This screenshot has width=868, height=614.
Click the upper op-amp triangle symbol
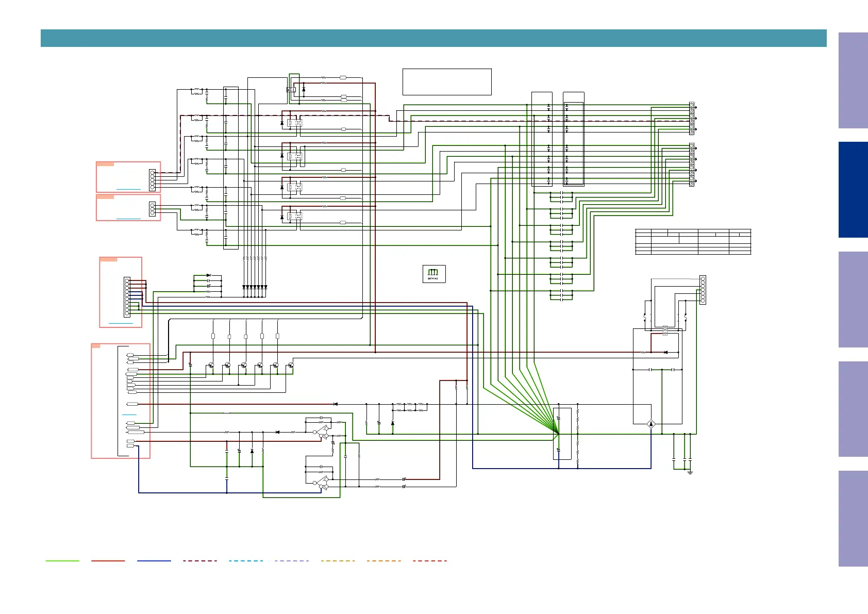[x=322, y=432]
